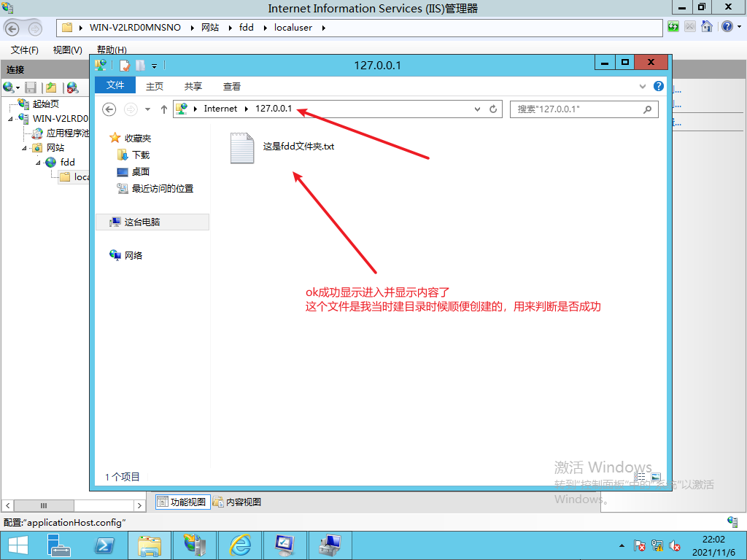
Task: Collapse the WIN-V2LRD0 server tree node
Action: (x=10, y=119)
